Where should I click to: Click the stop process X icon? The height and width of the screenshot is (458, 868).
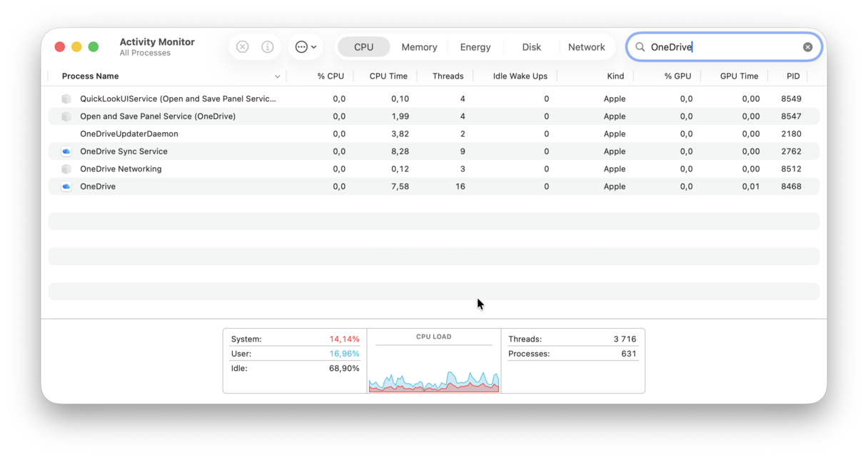[x=243, y=47]
